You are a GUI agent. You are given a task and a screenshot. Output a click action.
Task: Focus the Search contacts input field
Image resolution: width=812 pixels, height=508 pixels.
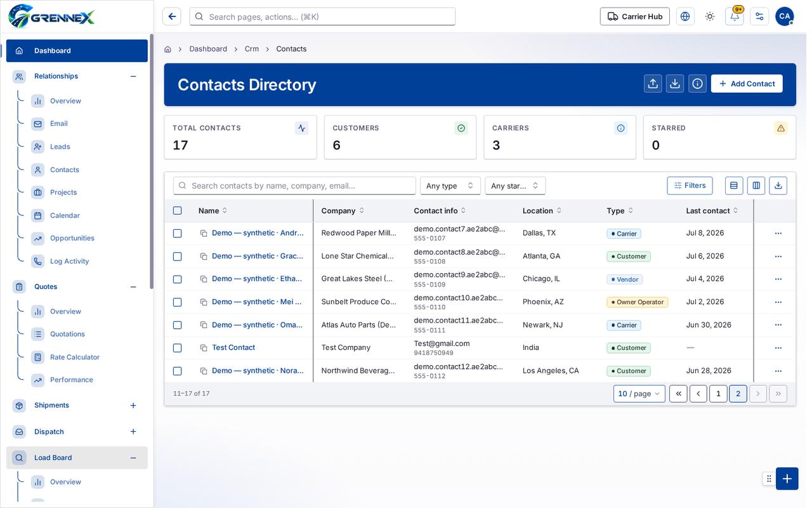(294, 185)
